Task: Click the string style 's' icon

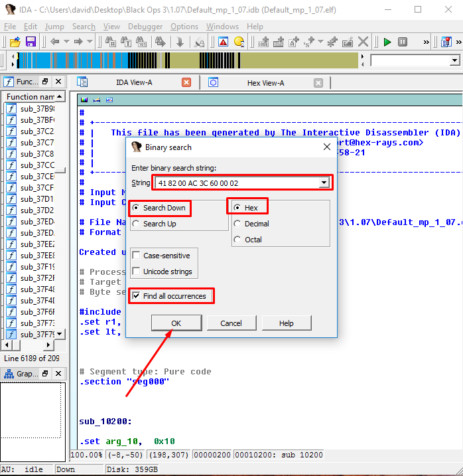Action: [x=309, y=42]
